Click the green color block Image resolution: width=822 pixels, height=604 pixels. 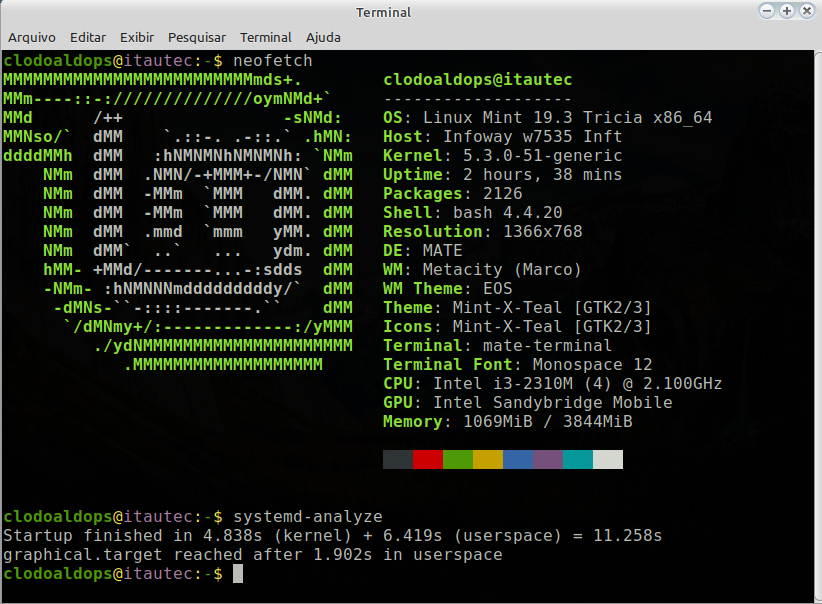[458, 459]
